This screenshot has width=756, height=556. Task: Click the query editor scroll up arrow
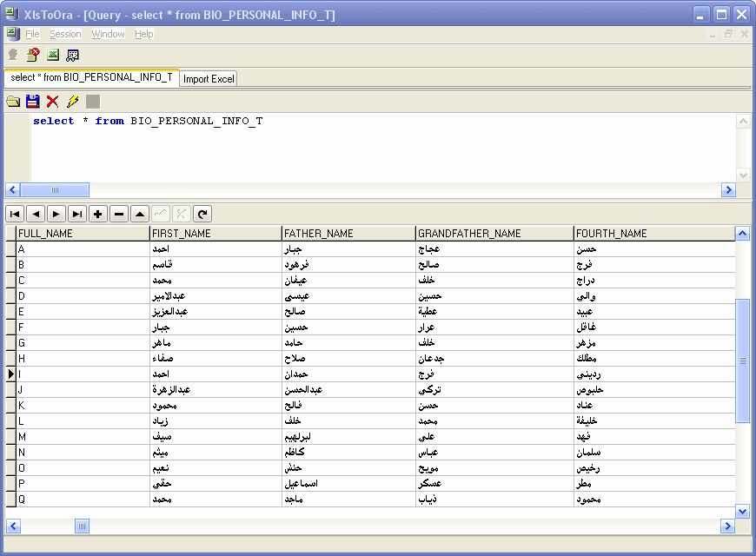(743, 121)
